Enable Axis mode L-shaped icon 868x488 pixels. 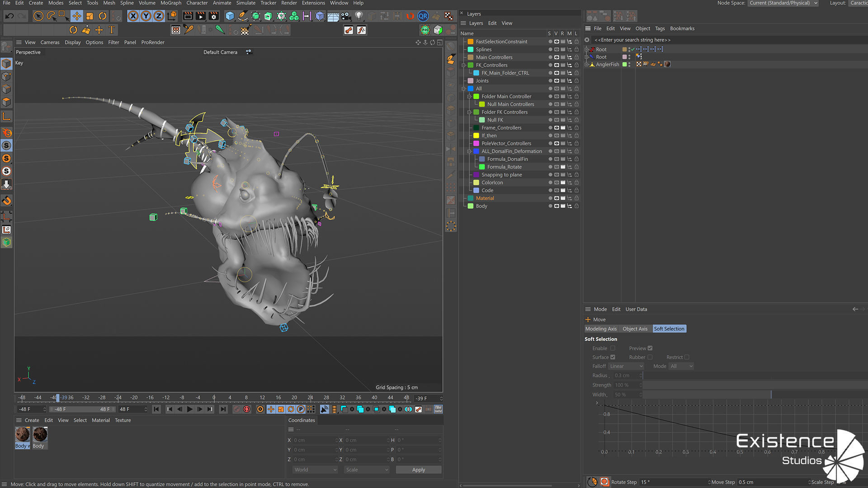(6, 117)
